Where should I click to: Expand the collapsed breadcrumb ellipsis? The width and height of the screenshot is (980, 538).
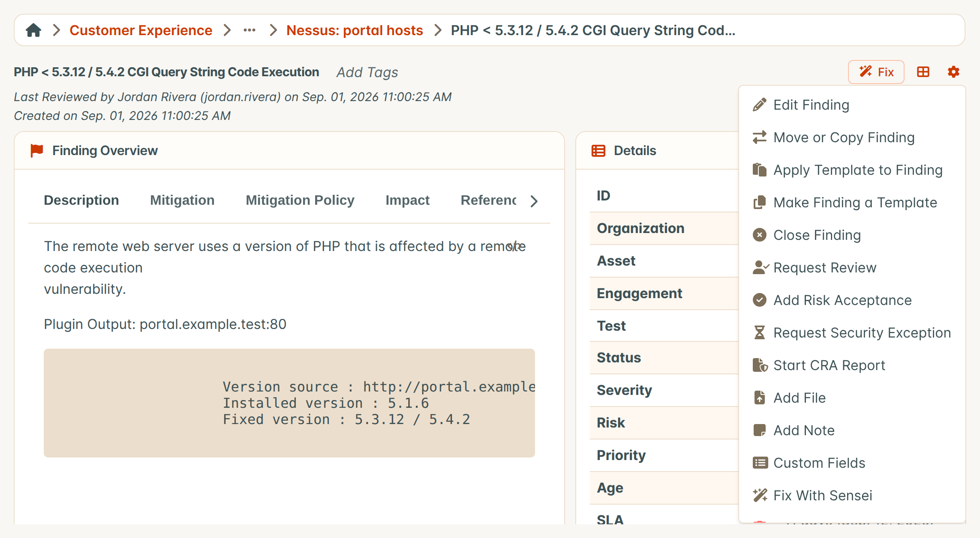click(250, 30)
